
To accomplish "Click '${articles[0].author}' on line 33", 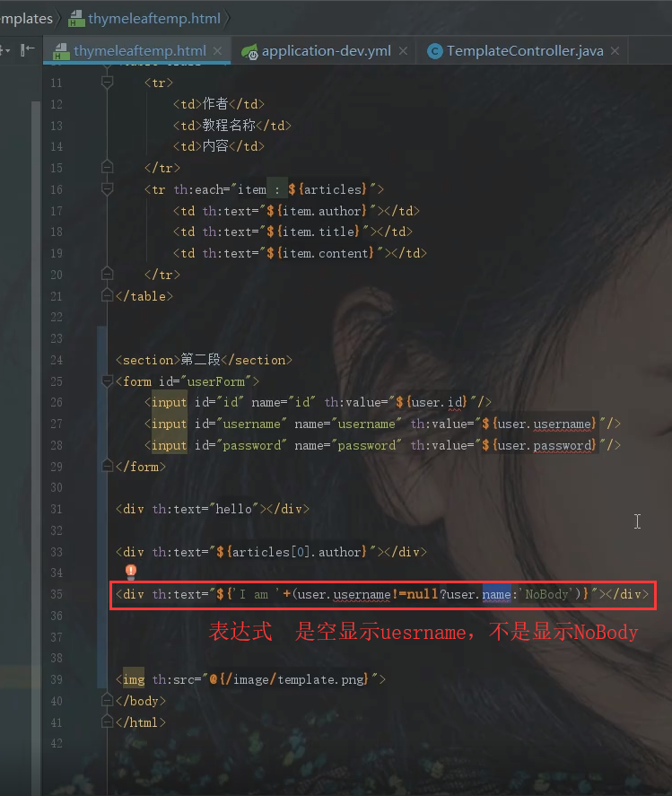I will point(292,552).
